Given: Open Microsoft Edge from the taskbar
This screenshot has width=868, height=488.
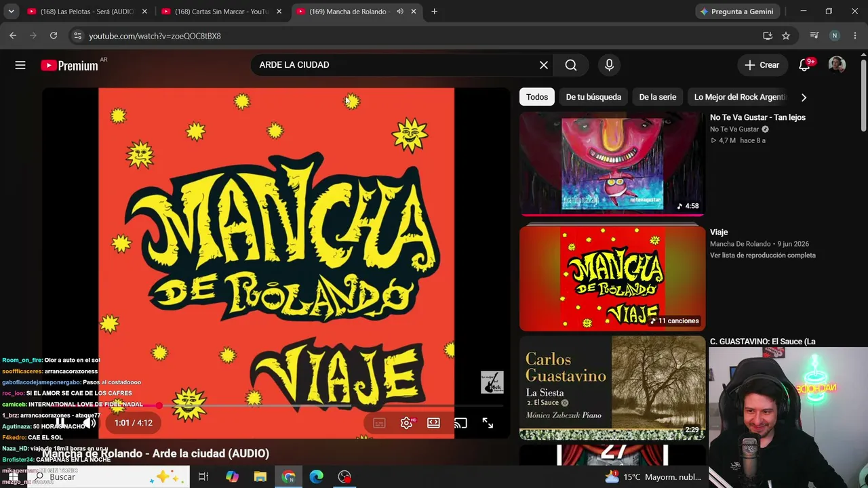Looking at the screenshot, I should [317, 477].
